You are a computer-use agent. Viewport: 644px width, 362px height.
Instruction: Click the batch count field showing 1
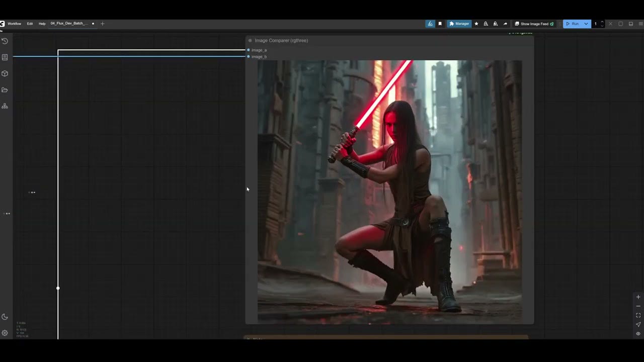[596, 24]
